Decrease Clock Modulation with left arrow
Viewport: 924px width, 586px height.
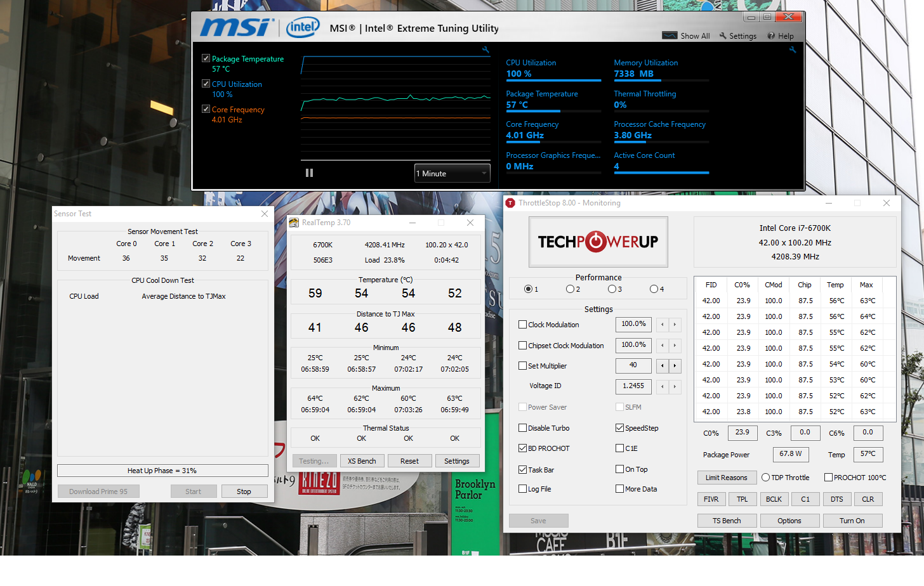click(663, 325)
